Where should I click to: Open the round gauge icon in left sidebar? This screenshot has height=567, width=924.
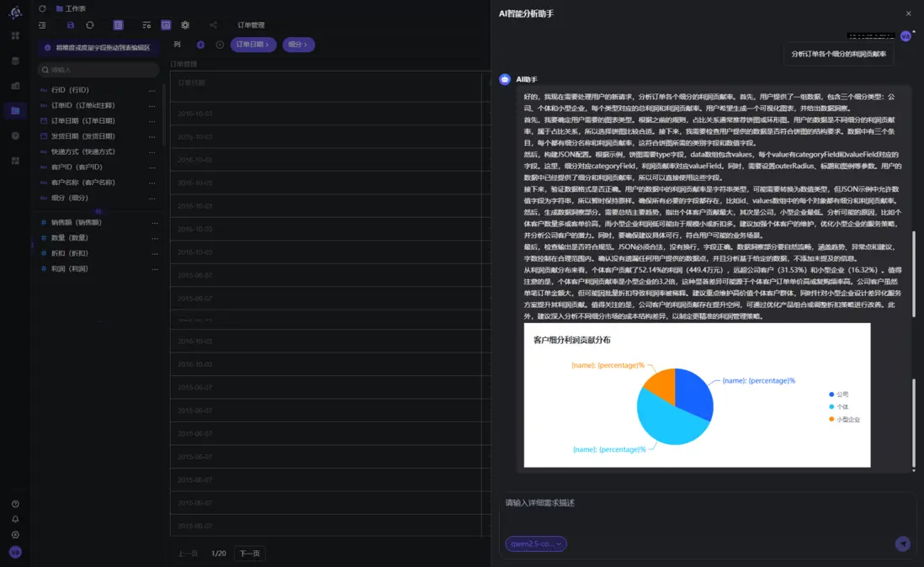click(x=15, y=136)
